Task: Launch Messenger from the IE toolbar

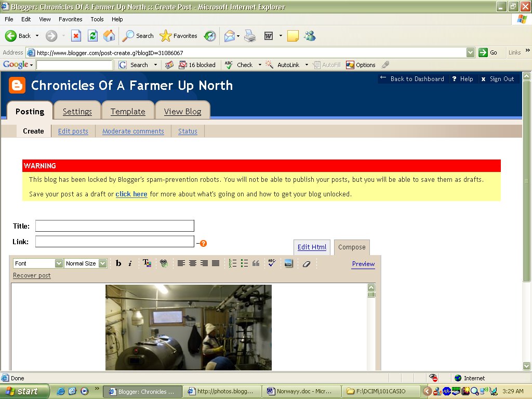Action: pyautogui.click(x=310, y=36)
